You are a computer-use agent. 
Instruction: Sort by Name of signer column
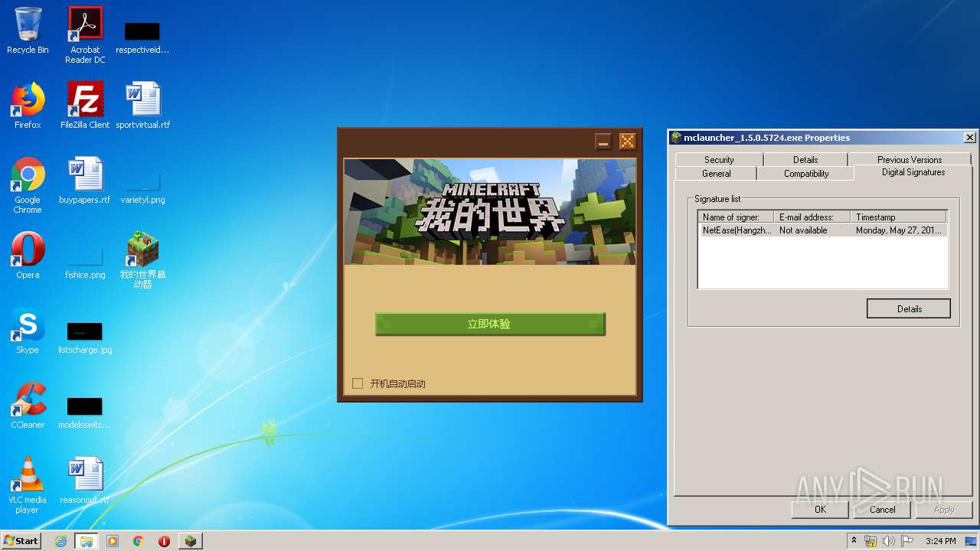pyautogui.click(x=736, y=217)
